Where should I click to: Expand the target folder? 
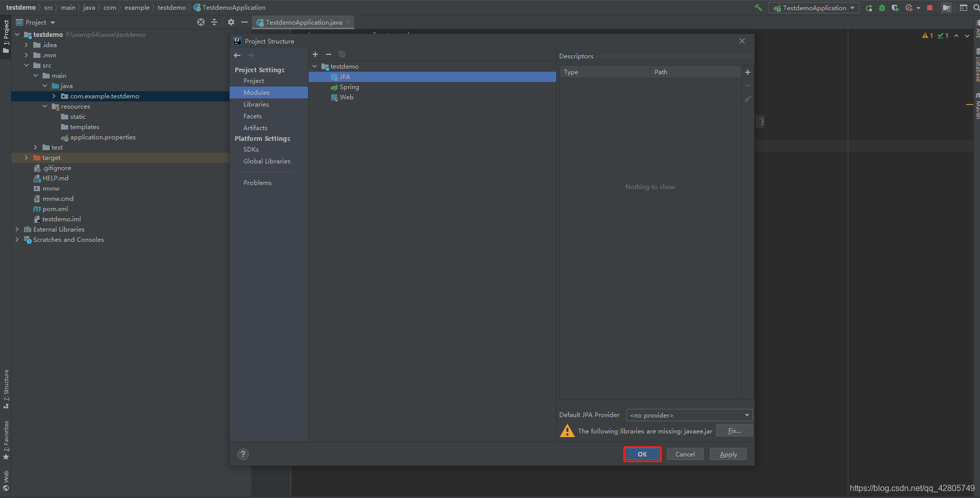click(27, 158)
